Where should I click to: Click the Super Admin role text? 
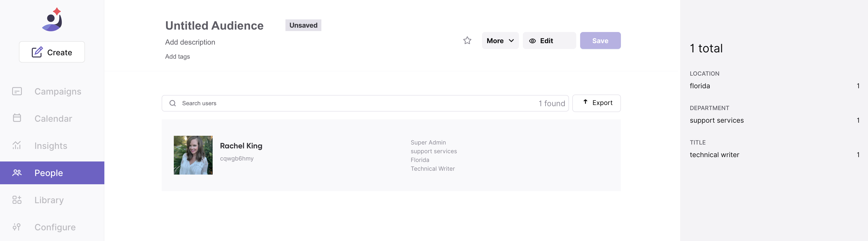(428, 142)
